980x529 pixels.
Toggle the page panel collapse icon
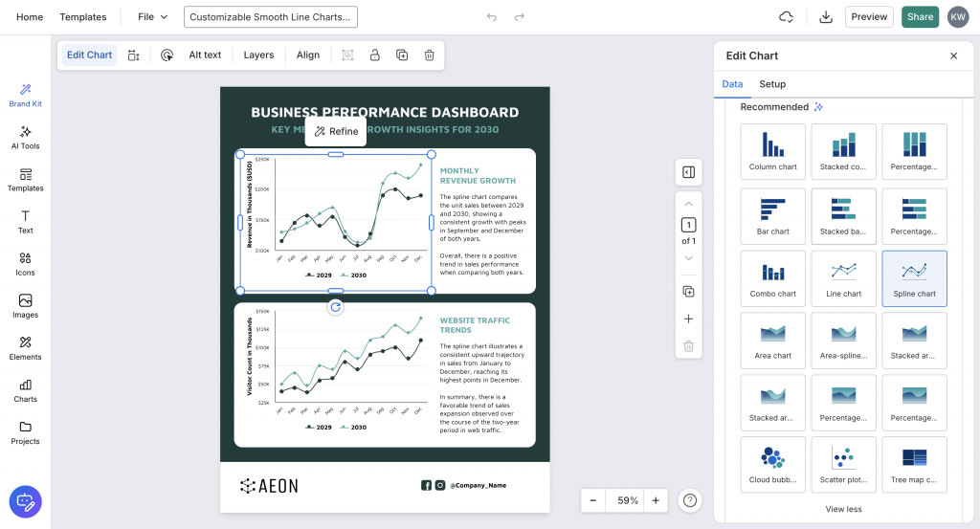(689, 172)
